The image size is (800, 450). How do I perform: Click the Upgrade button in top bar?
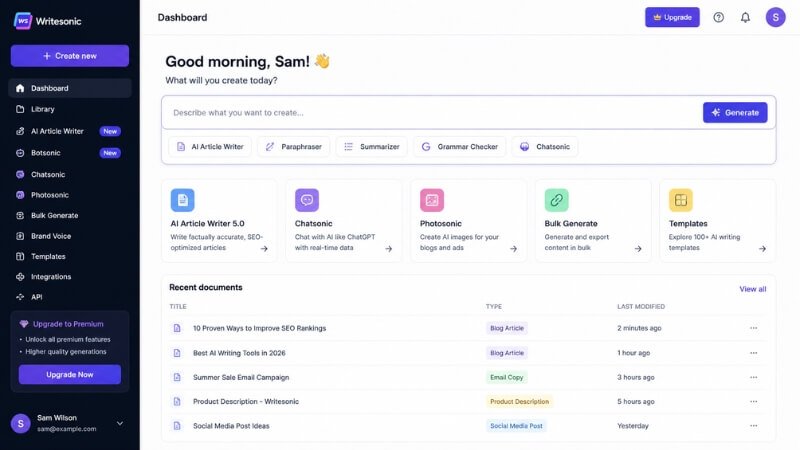coord(672,17)
